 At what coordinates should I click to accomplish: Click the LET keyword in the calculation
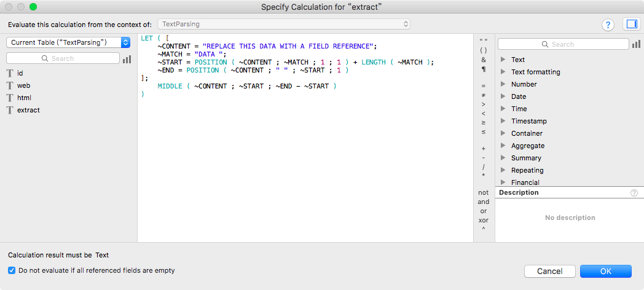(147, 38)
